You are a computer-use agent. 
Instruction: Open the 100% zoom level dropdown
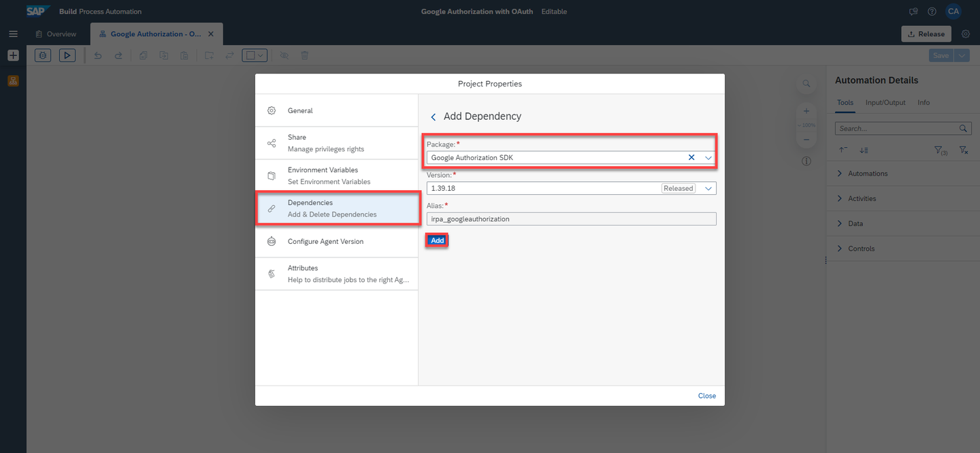[x=806, y=125]
